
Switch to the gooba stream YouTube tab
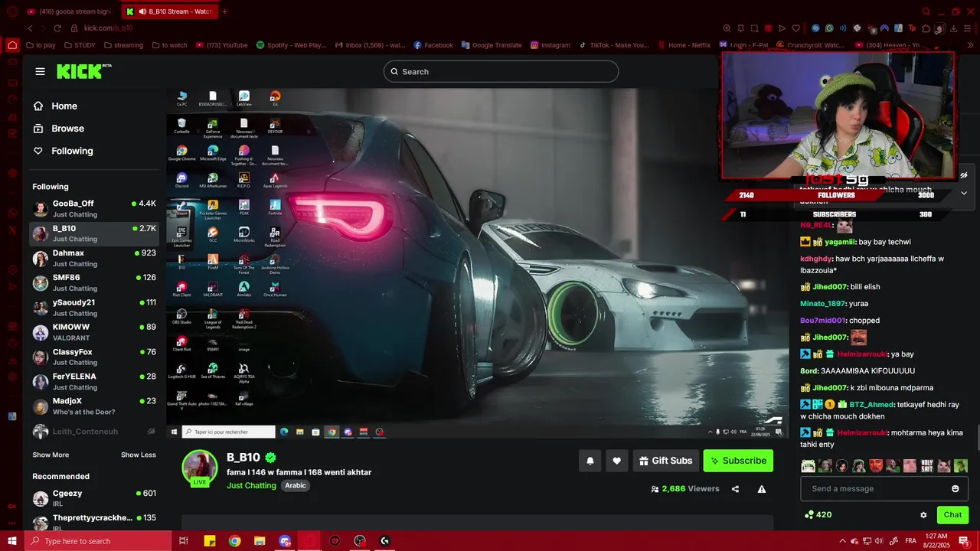[69, 11]
